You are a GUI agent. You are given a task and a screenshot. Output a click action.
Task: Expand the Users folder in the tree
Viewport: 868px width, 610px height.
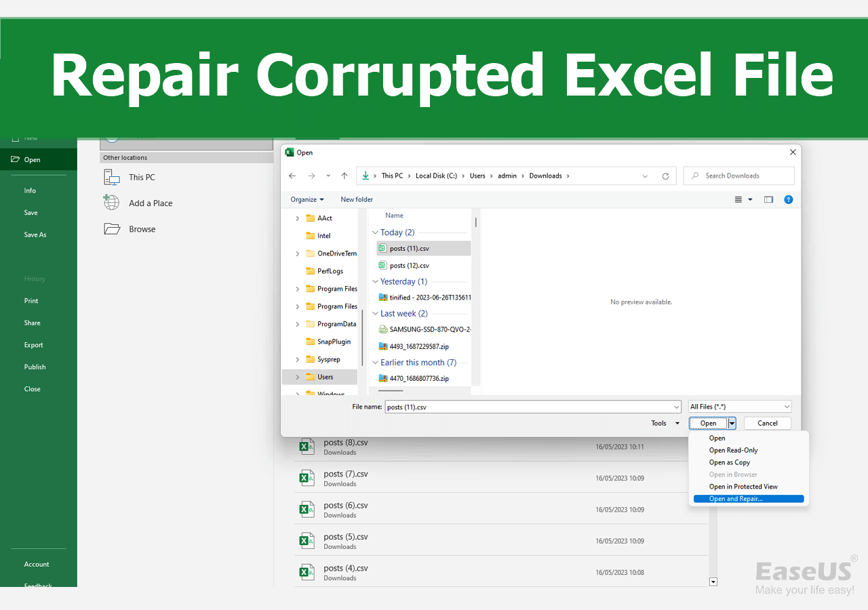[297, 376]
